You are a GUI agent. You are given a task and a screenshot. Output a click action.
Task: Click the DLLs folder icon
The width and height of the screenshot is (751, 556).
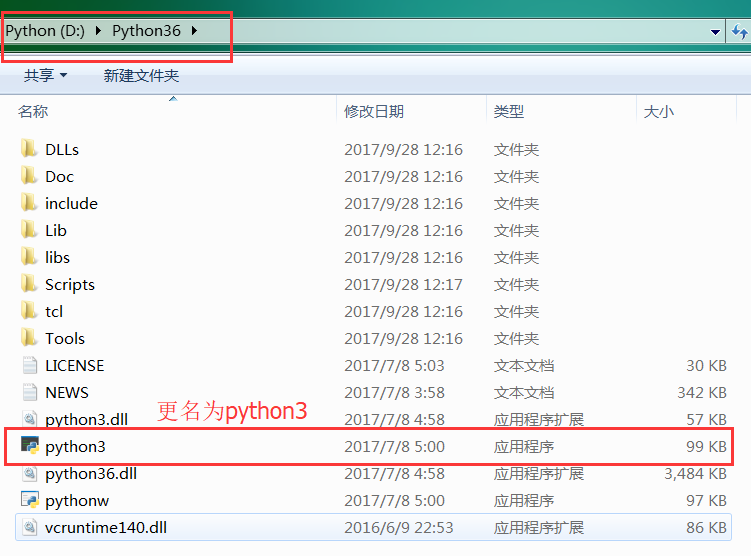click(29, 148)
